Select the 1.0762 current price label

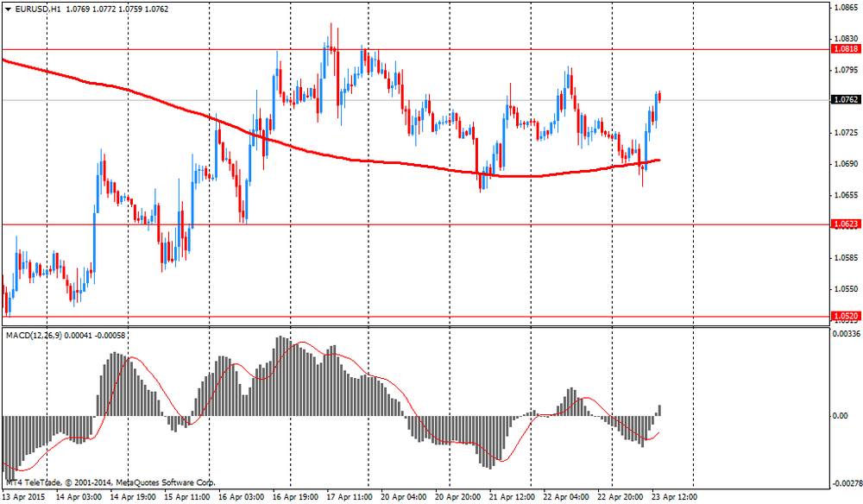(846, 99)
